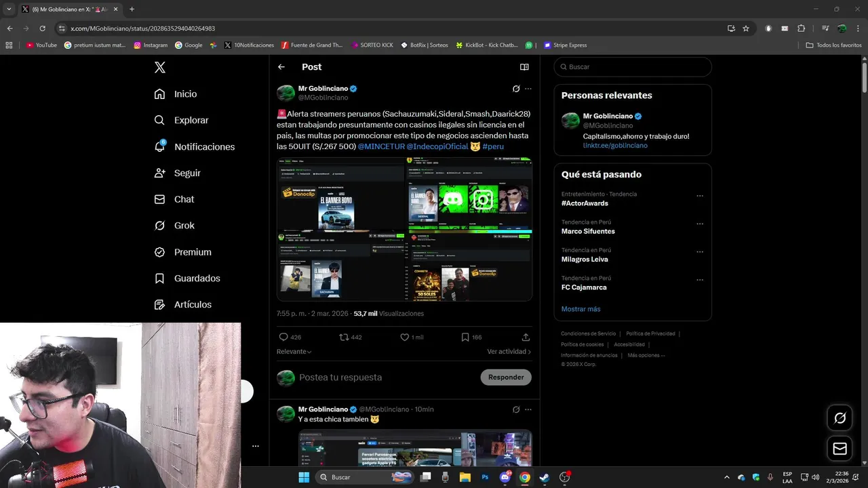The image size is (868, 488).
Task: Open more options for Milagros Leiva trend
Action: tap(700, 251)
